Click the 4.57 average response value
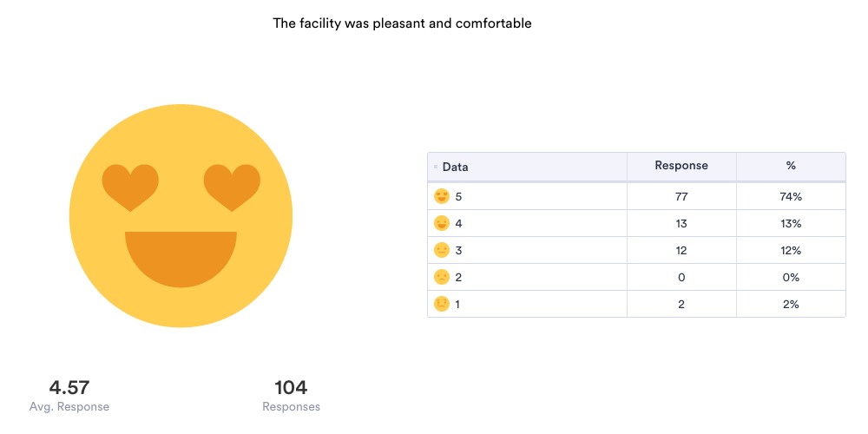The width and height of the screenshot is (868, 434). pos(69,388)
